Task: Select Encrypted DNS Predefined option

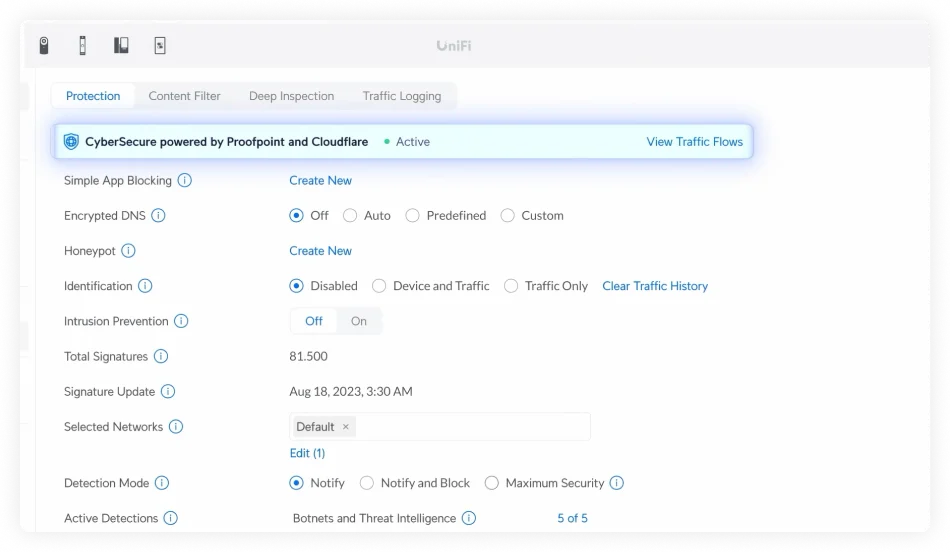Action: click(412, 216)
